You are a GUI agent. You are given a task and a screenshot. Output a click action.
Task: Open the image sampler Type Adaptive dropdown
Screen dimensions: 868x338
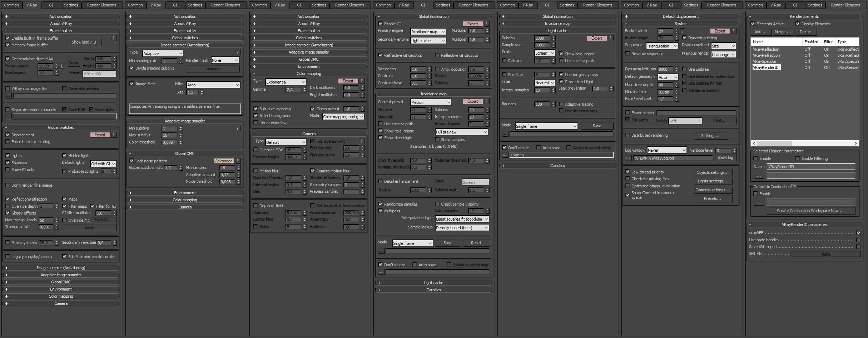[x=163, y=53]
